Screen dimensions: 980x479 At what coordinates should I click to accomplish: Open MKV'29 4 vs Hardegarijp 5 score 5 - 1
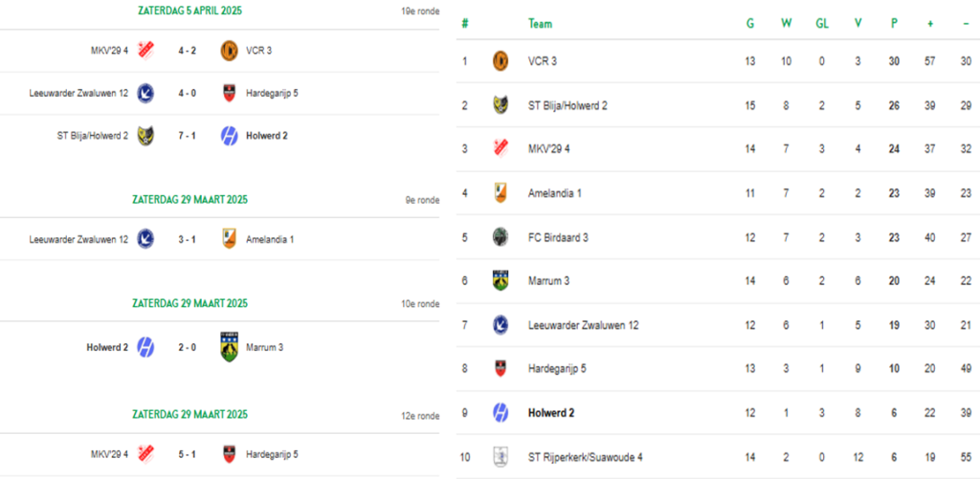187,454
